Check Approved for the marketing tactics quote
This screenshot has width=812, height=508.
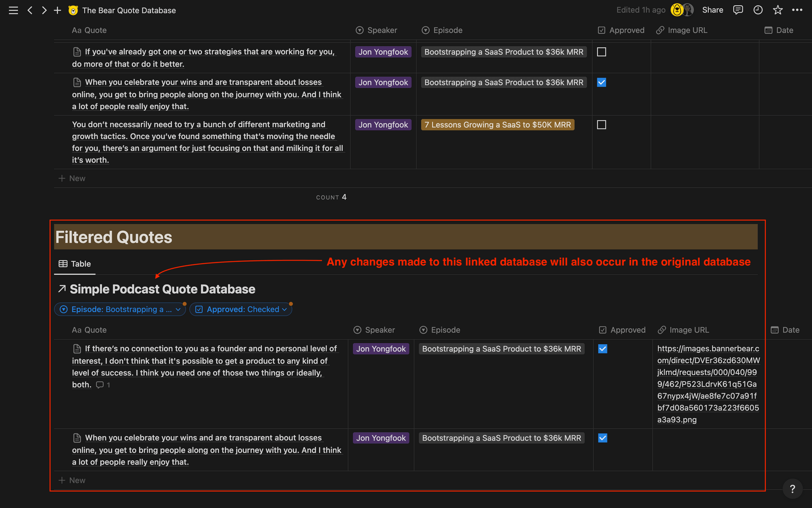point(601,125)
